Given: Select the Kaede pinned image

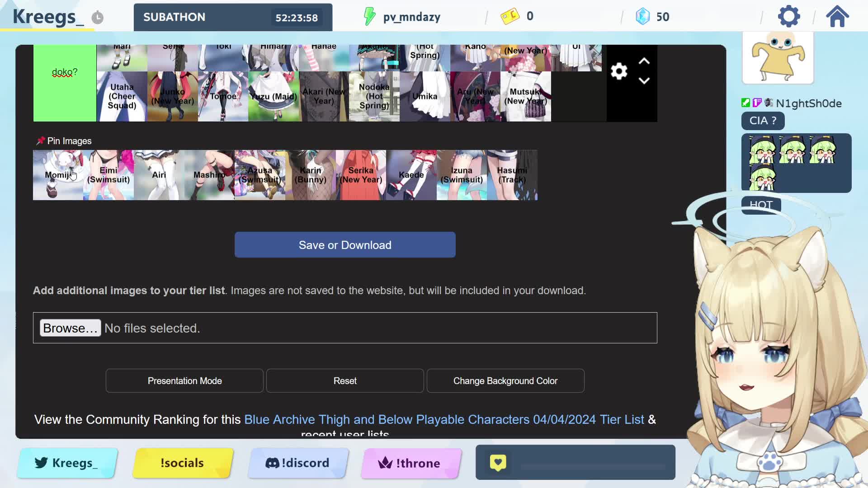Looking at the screenshot, I should pos(411,175).
